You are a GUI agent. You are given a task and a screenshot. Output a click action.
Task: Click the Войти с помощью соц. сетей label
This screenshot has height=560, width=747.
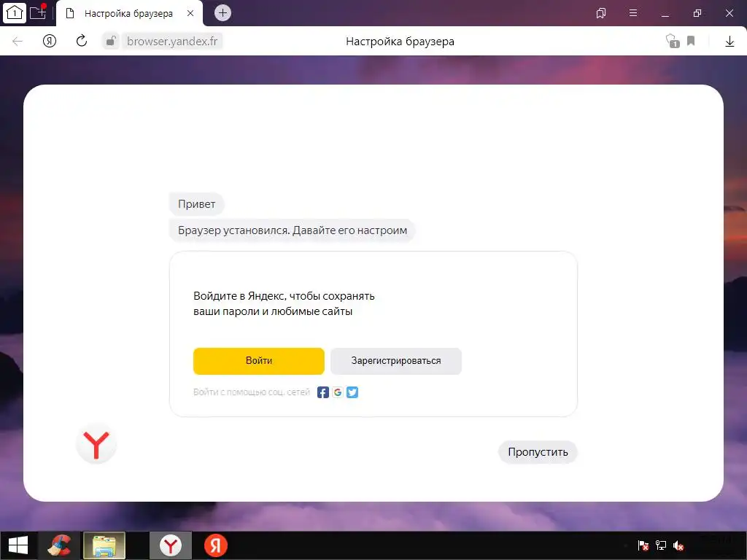coord(252,392)
